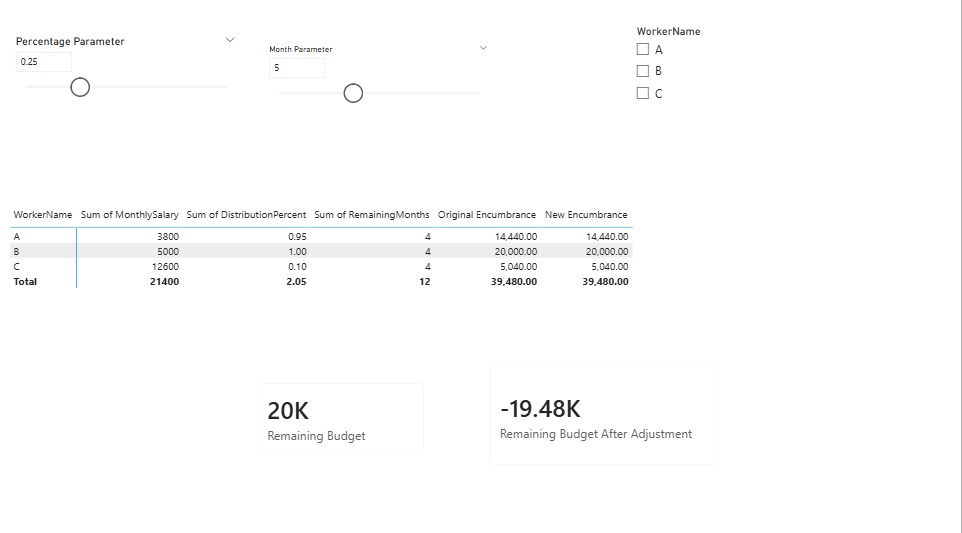Click the WorkerName slicer title
This screenshot has width=962, height=533.
tap(668, 31)
